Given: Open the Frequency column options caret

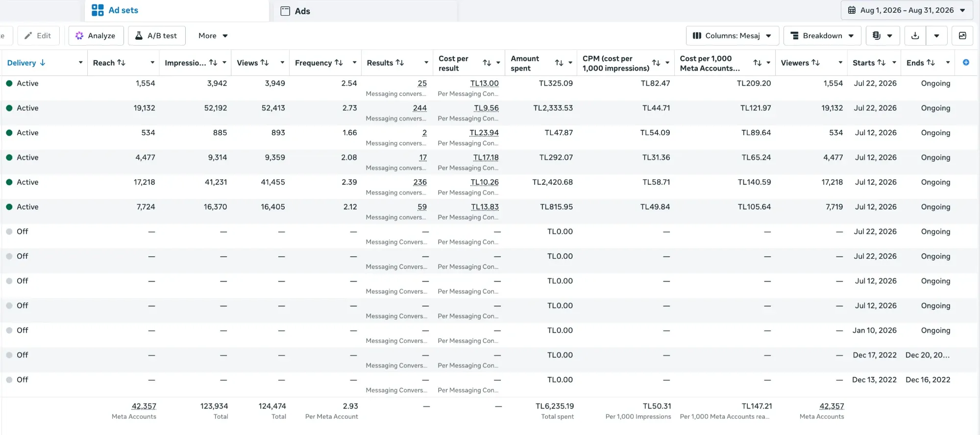Looking at the screenshot, I should (354, 63).
